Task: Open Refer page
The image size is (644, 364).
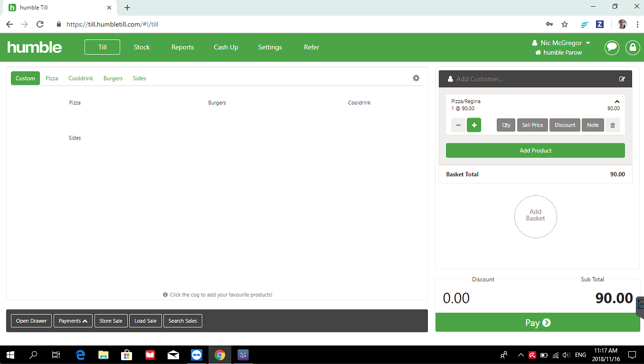Action: coord(312,47)
